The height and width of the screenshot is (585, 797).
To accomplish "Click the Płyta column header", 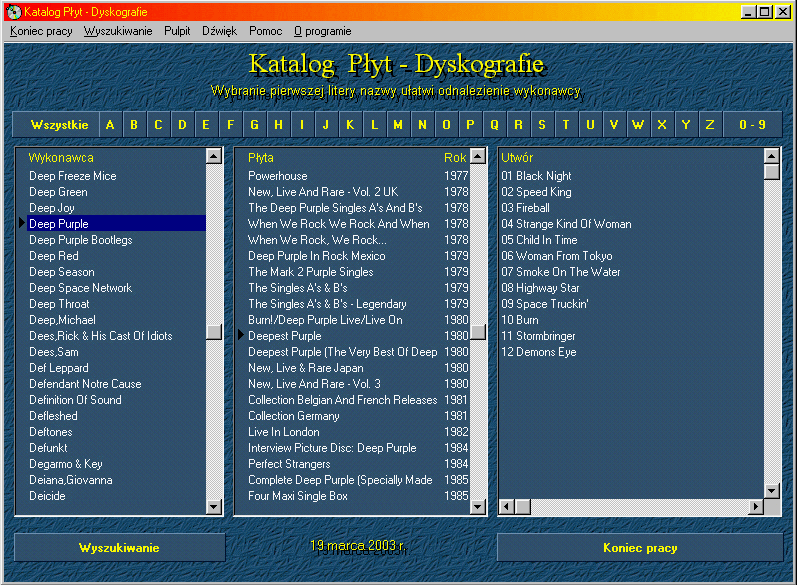I will (261, 158).
